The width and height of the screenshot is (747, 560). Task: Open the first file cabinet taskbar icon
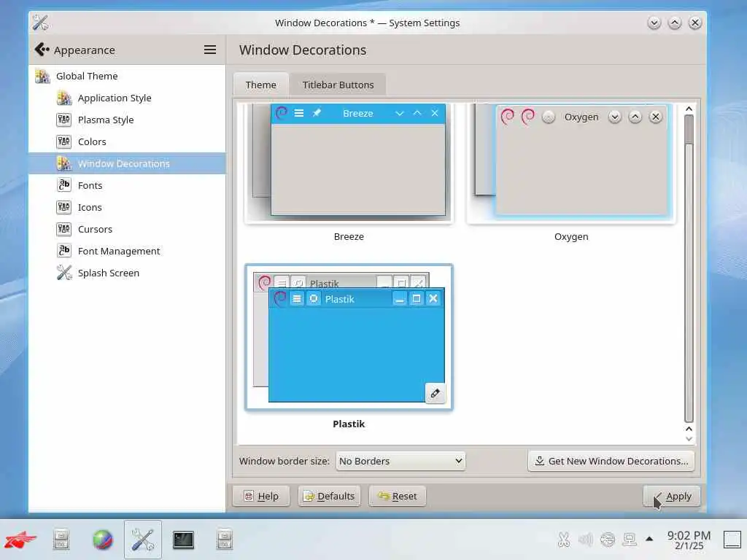click(x=61, y=540)
